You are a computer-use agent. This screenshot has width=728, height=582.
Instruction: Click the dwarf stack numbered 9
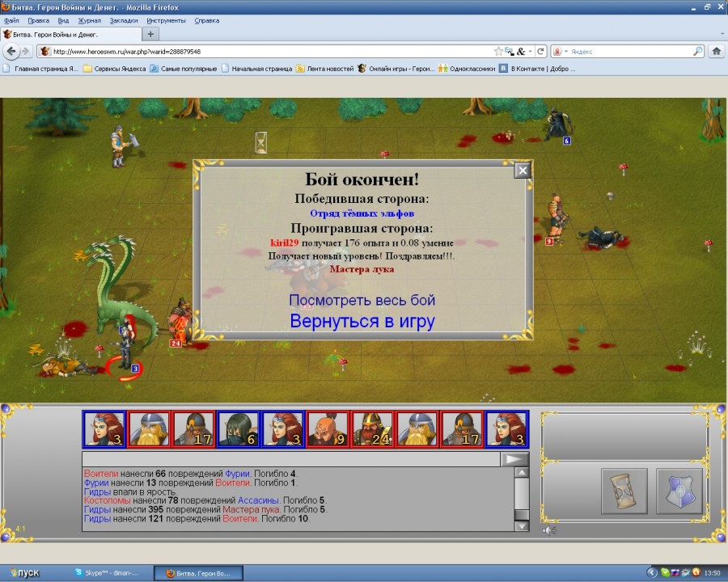pyautogui.click(x=557, y=218)
